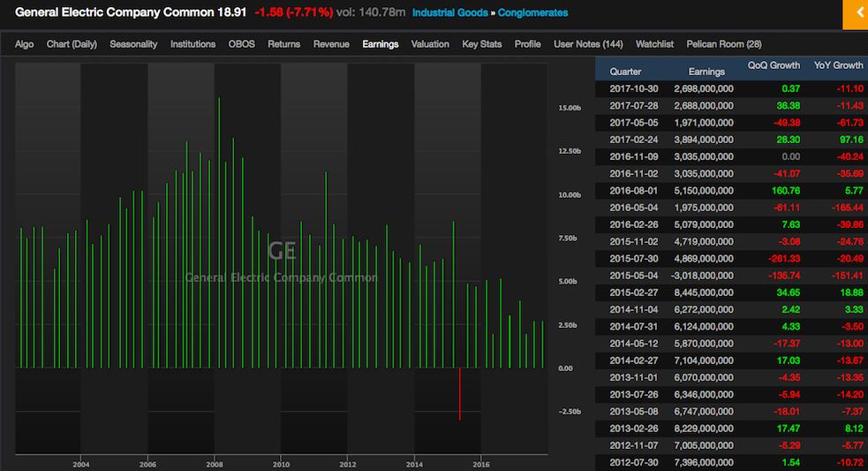Sort table by Quarter column header
The image size is (868, 471).
click(625, 72)
